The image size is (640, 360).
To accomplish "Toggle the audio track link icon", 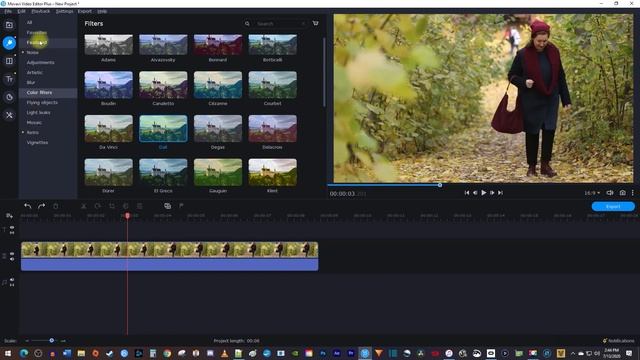I will [12, 284].
